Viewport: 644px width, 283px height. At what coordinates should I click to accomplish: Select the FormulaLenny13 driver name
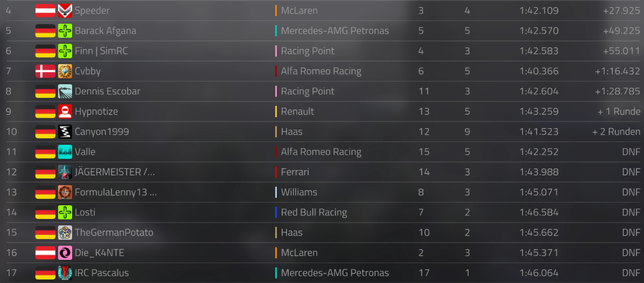(115, 192)
